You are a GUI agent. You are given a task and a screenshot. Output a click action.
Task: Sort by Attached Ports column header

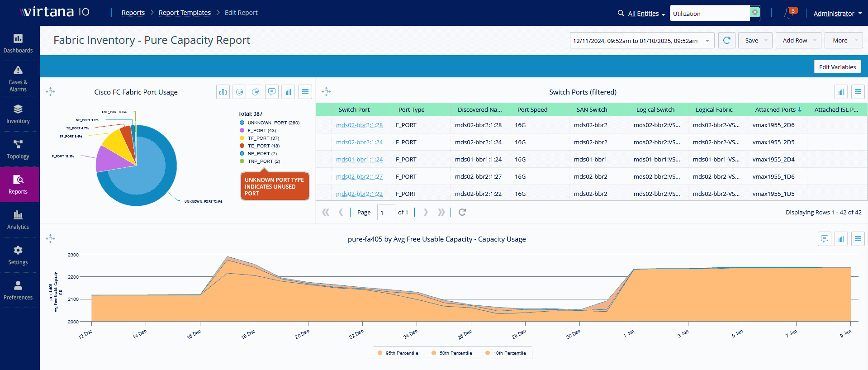(778, 109)
